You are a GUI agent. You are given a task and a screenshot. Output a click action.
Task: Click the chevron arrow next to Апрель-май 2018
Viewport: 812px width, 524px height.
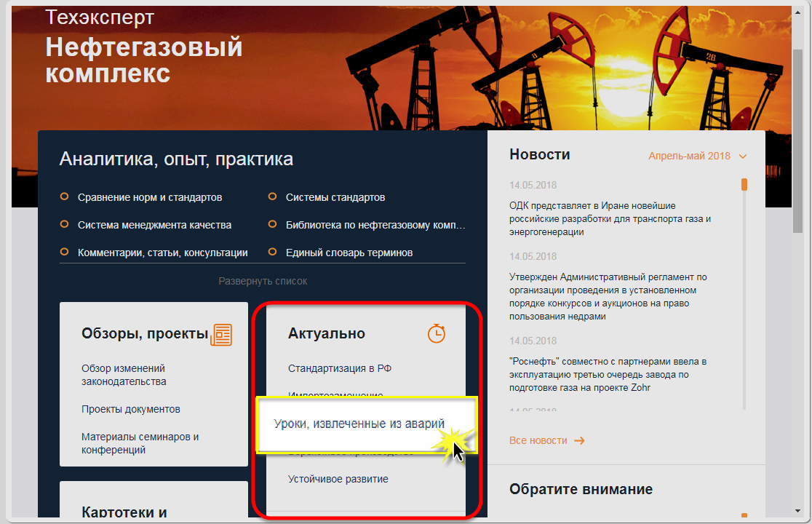[x=742, y=156]
